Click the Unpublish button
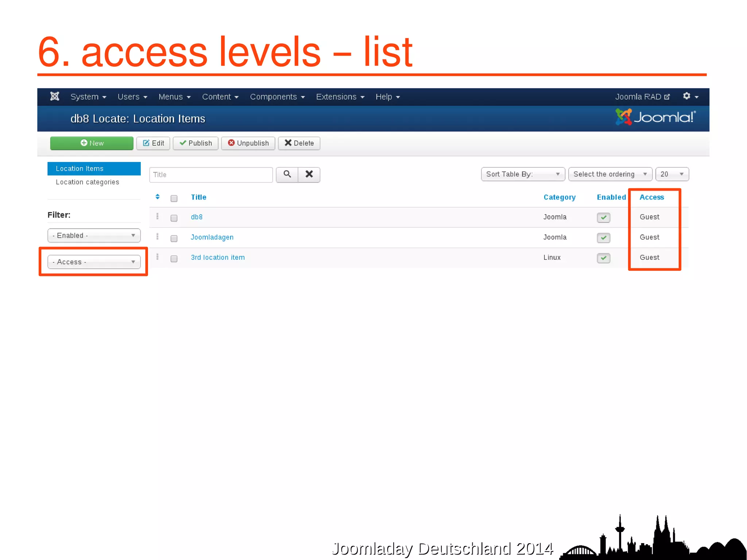Viewport: 747px width, 560px height. (x=248, y=143)
